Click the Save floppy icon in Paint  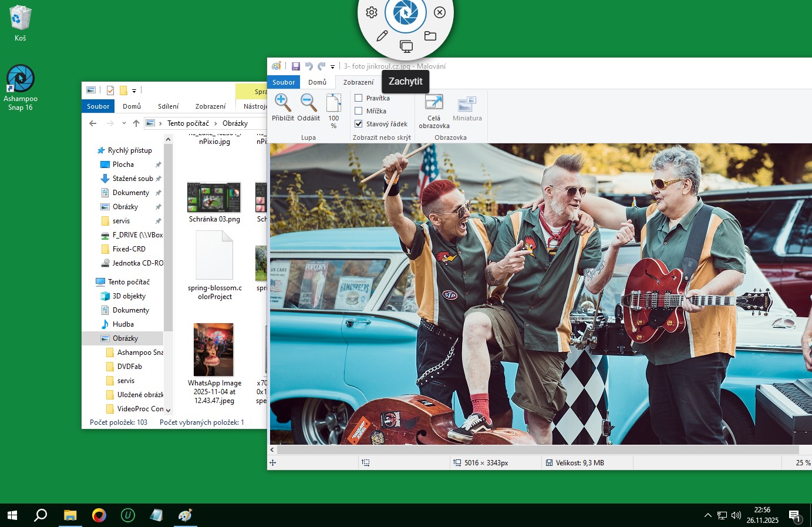click(x=296, y=66)
